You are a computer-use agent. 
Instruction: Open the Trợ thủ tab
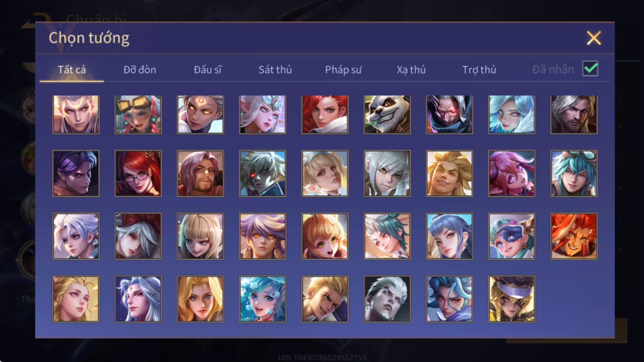[479, 70]
